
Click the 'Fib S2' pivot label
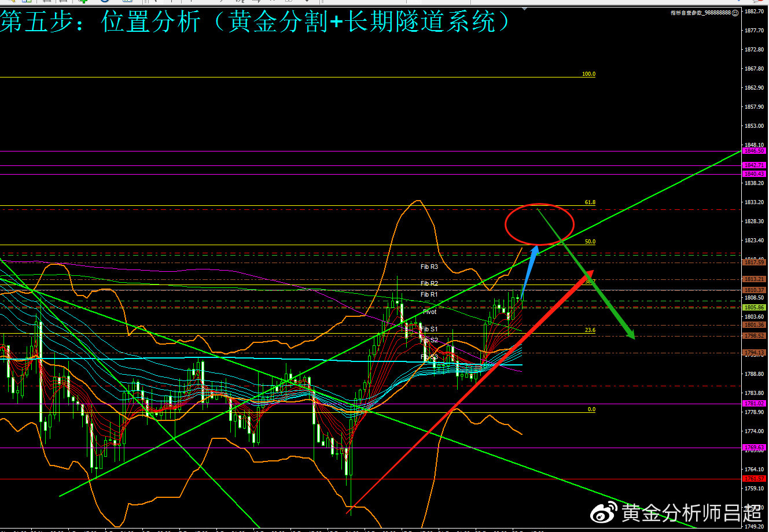429,340
